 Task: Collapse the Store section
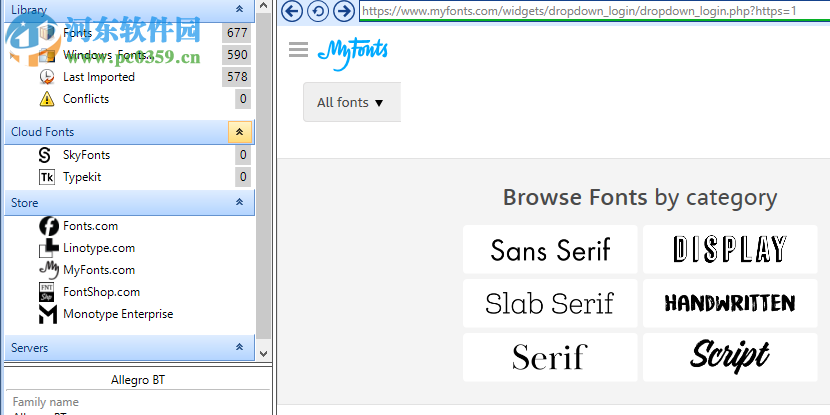pyautogui.click(x=239, y=202)
